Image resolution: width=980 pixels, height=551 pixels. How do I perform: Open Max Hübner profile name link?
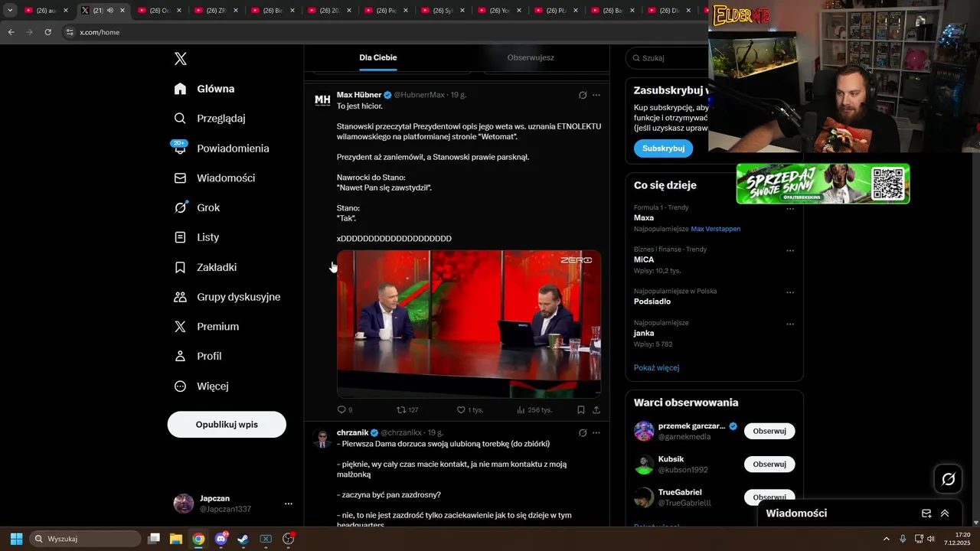pyautogui.click(x=359, y=95)
